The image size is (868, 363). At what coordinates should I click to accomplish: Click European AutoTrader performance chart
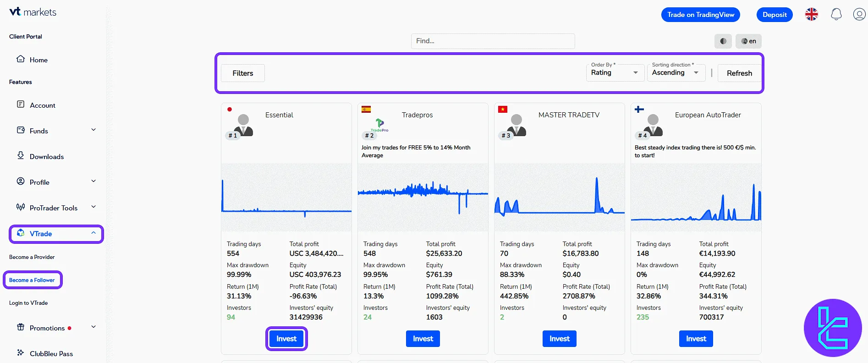click(x=696, y=197)
